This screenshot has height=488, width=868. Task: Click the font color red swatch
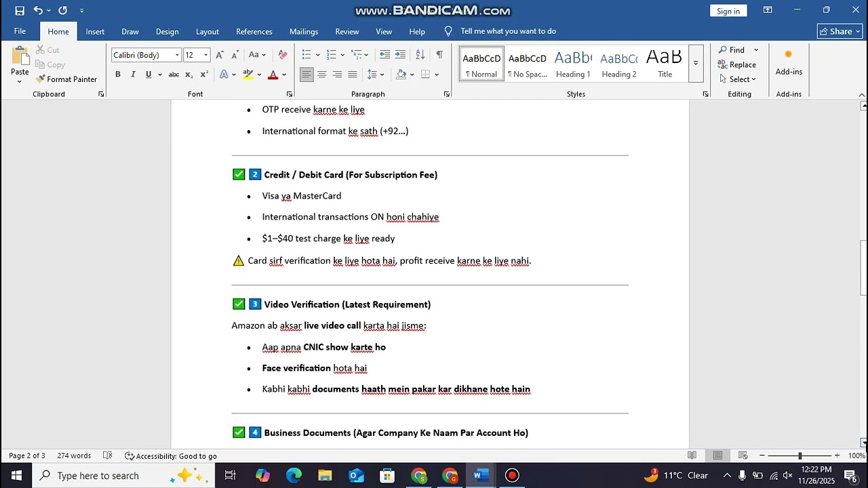tap(273, 75)
